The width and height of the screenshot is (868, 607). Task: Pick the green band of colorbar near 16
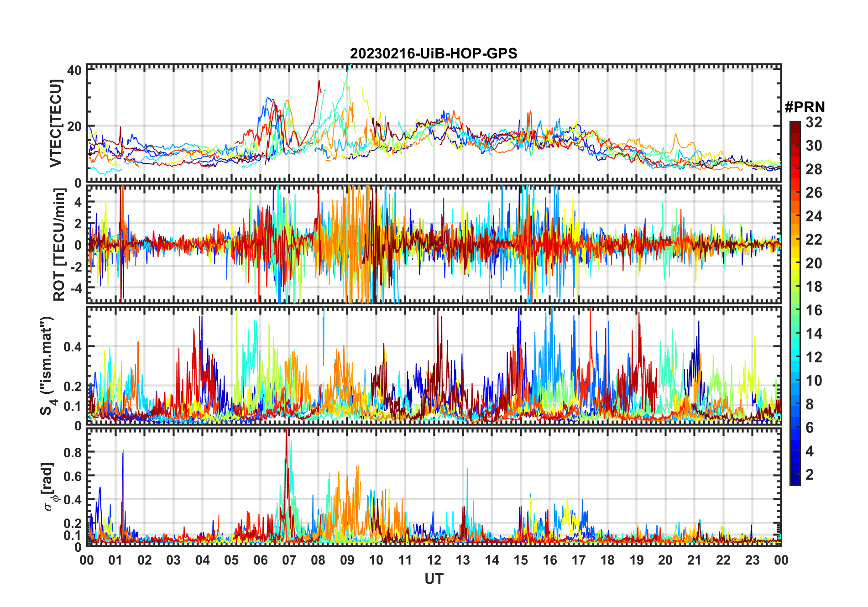[x=795, y=310]
